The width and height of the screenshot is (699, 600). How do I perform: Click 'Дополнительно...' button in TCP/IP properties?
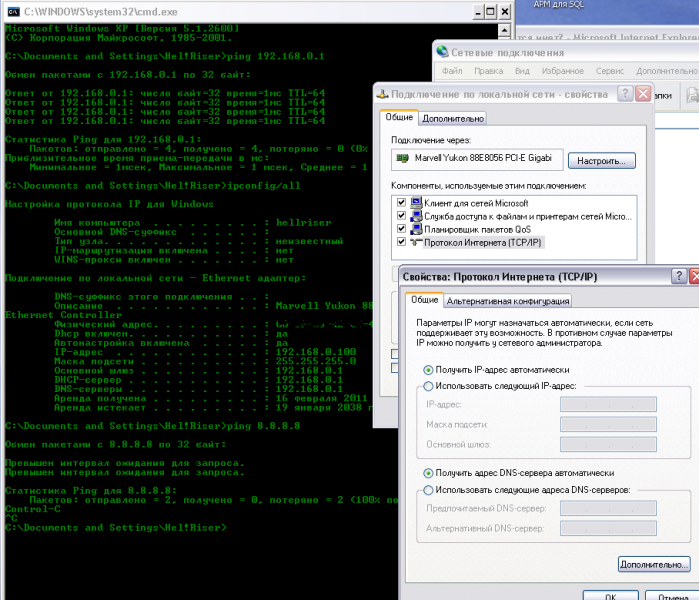(654, 564)
